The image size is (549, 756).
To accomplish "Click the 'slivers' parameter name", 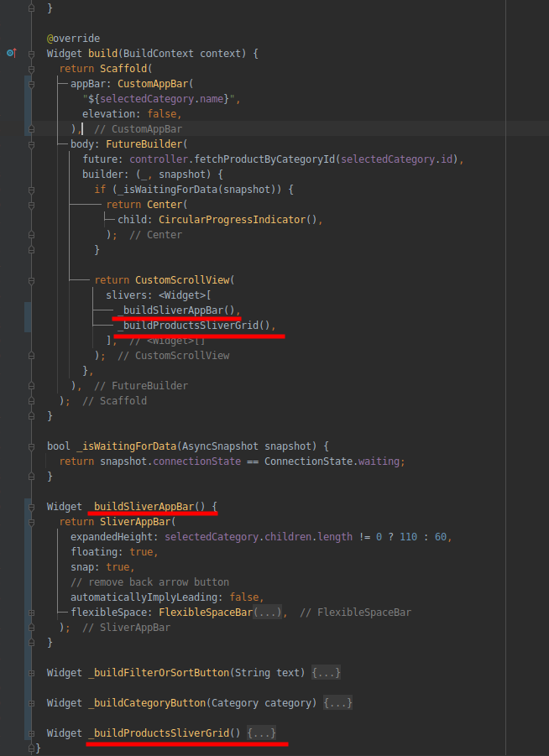I will tap(127, 295).
